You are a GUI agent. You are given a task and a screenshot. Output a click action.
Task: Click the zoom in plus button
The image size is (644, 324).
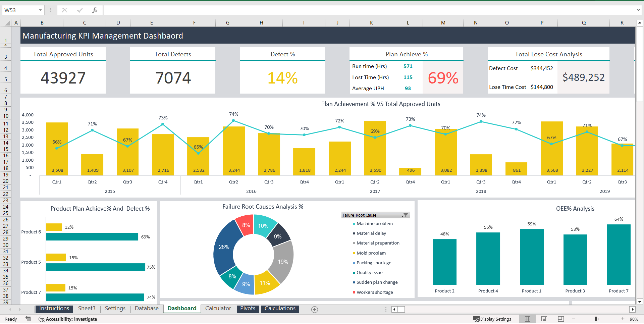pyautogui.click(x=623, y=319)
